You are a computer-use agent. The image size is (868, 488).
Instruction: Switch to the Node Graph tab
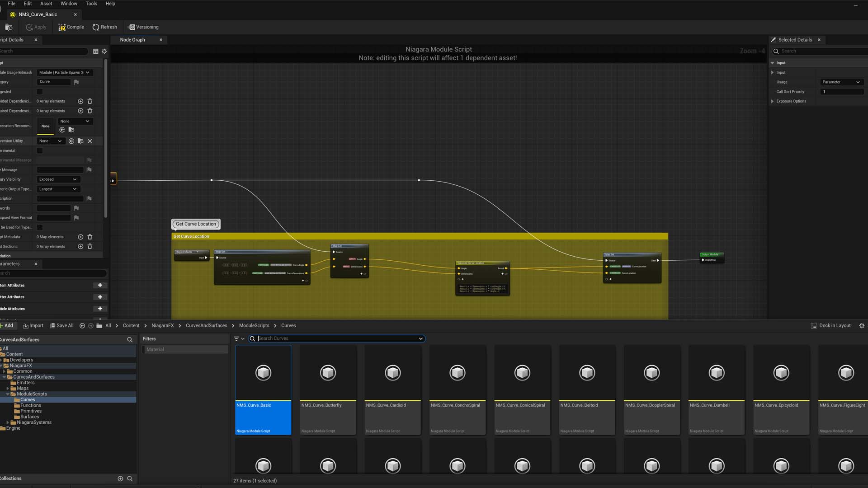point(132,40)
